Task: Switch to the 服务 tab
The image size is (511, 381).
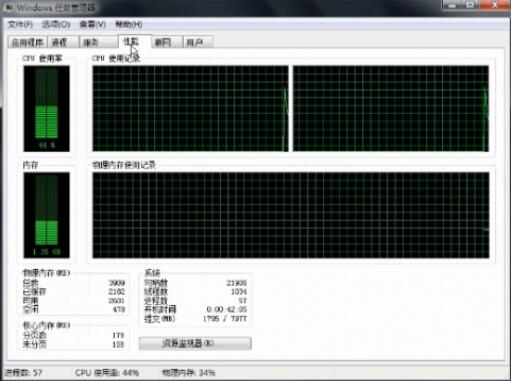Action: point(98,42)
